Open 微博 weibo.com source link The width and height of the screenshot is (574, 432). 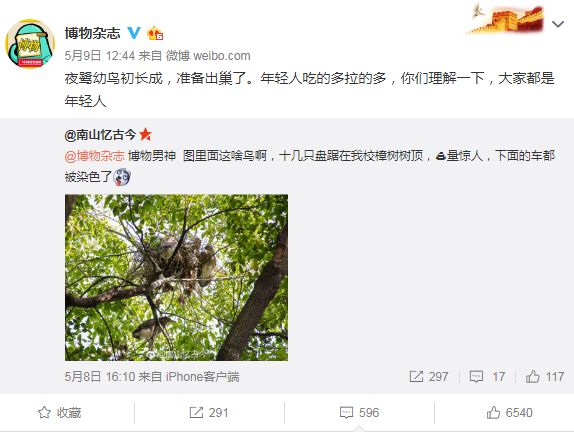click(x=208, y=56)
